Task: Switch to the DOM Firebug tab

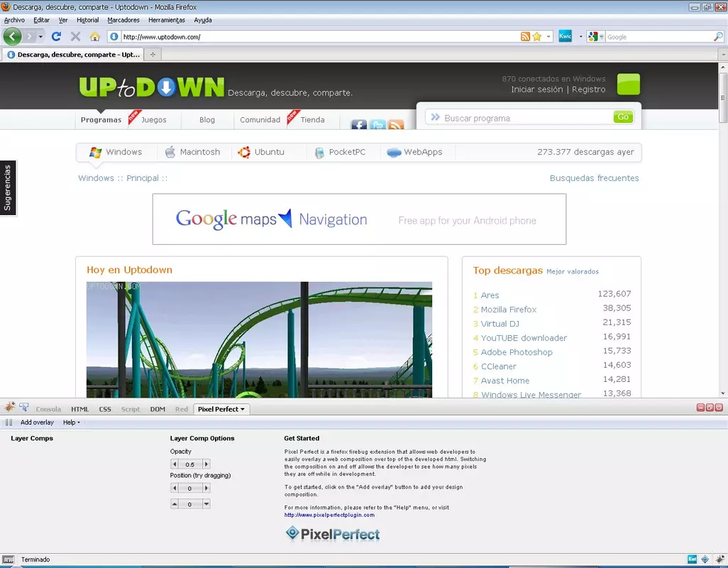Action: click(158, 409)
